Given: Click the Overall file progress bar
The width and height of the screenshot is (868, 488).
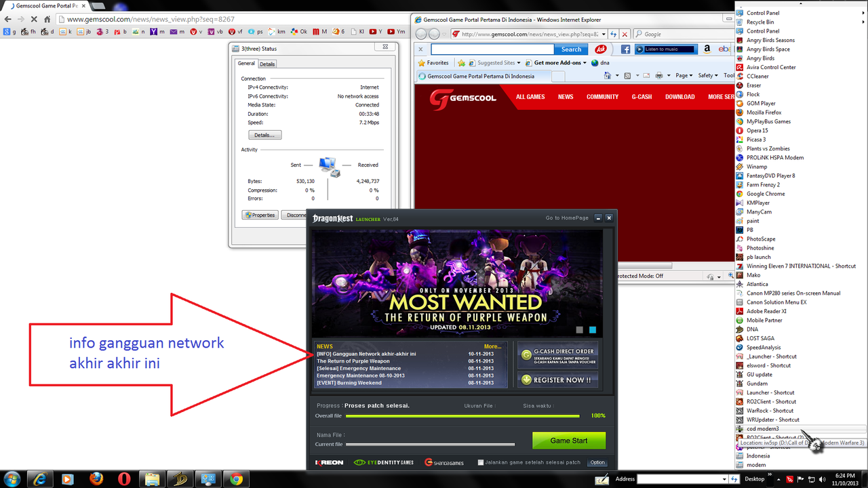Looking at the screenshot, I should coord(461,415).
